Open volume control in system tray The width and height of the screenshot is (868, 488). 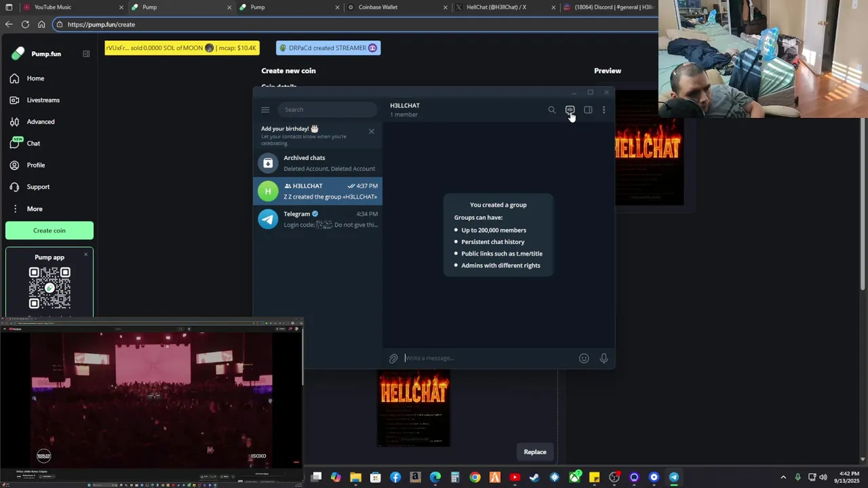[823, 477]
